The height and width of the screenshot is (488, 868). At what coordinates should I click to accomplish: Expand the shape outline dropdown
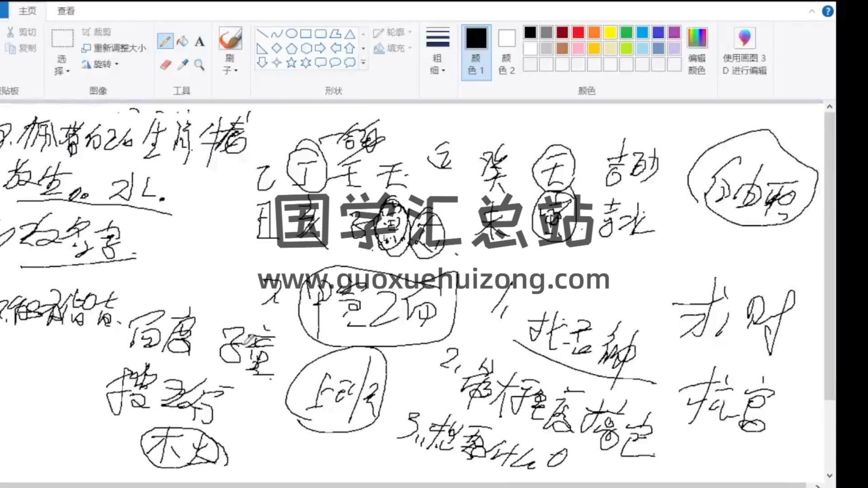click(x=392, y=33)
